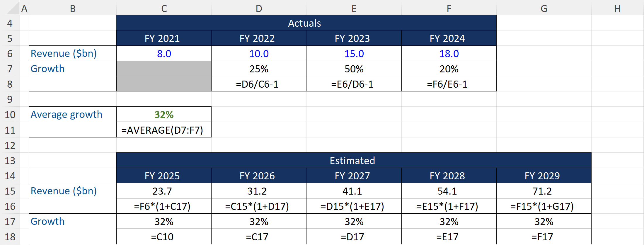Select the FY 2026 header cell
The height and width of the screenshot is (245, 644).
[257, 176]
